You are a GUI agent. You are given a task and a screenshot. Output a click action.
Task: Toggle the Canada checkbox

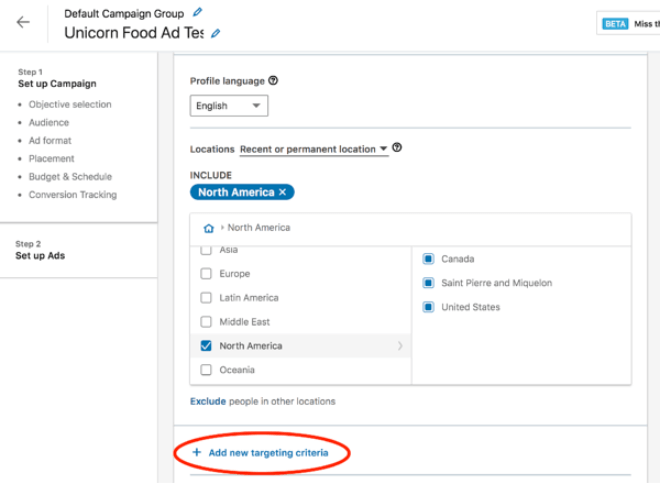tap(428, 258)
